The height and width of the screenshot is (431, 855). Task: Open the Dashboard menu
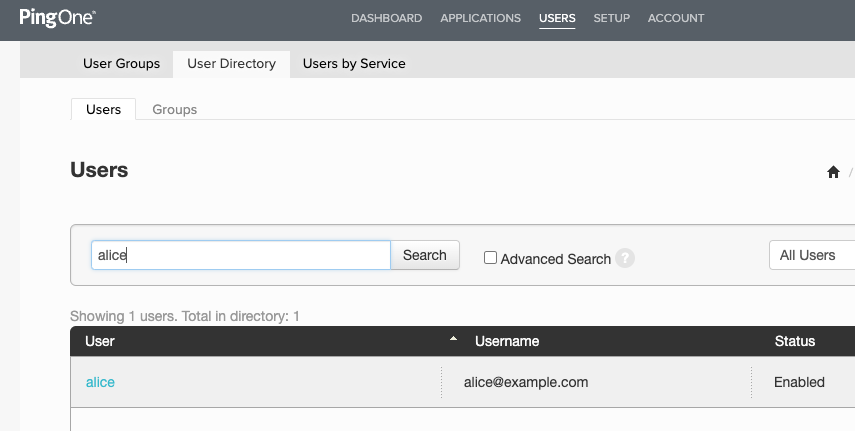click(386, 18)
